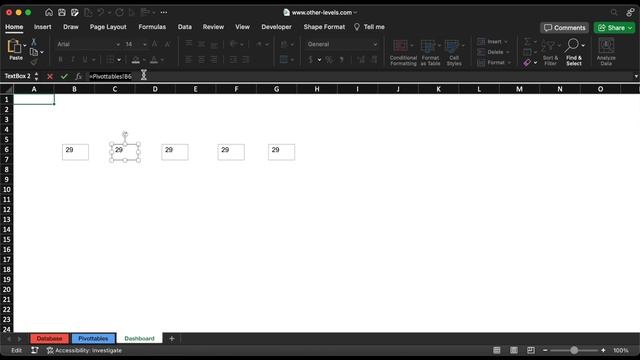Click the green Share button
This screenshot has height=360, width=640.
pyautogui.click(x=614, y=28)
